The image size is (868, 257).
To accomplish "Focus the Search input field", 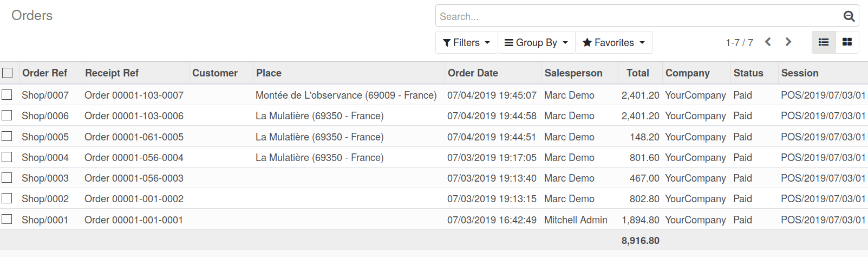I will pyautogui.click(x=639, y=16).
